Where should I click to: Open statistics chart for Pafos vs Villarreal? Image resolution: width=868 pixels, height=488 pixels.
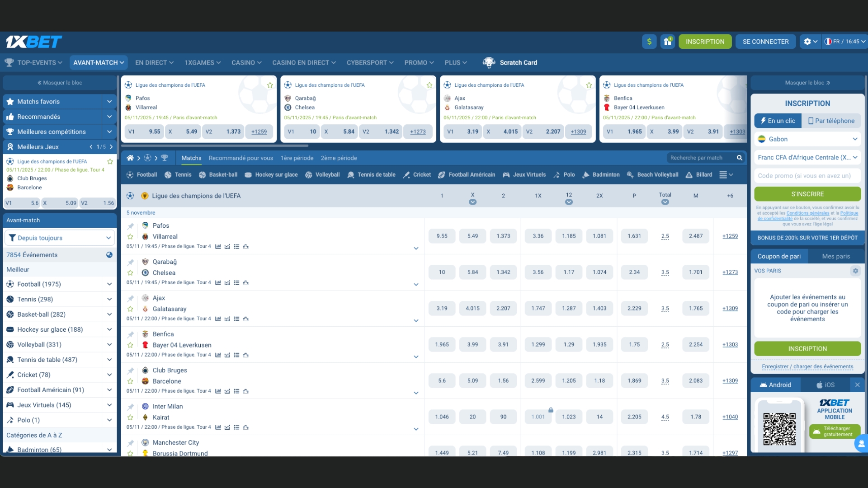pyautogui.click(x=218, y=247)
